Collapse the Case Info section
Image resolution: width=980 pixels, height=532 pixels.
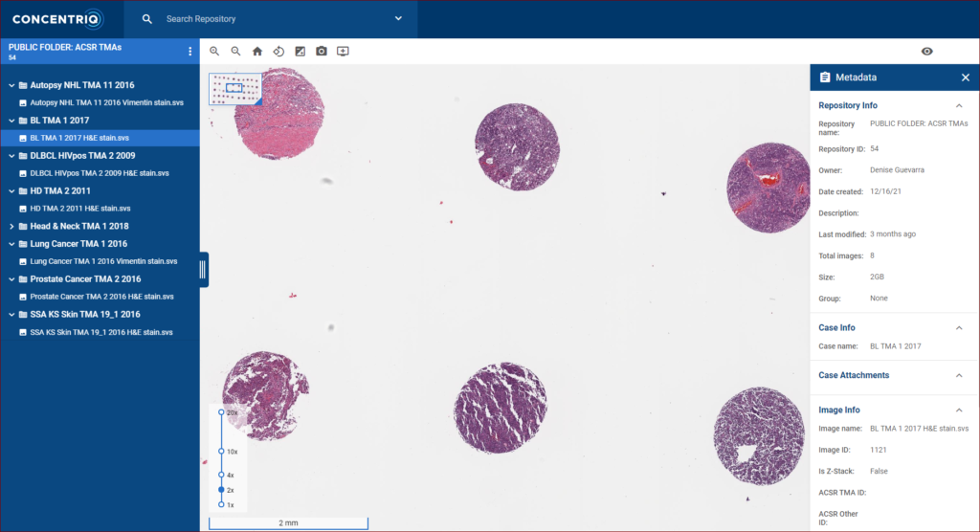tap(959, 327)
